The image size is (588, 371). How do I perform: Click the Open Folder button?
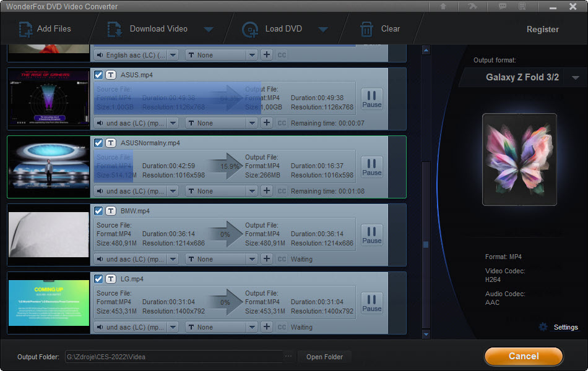point(324,357)
